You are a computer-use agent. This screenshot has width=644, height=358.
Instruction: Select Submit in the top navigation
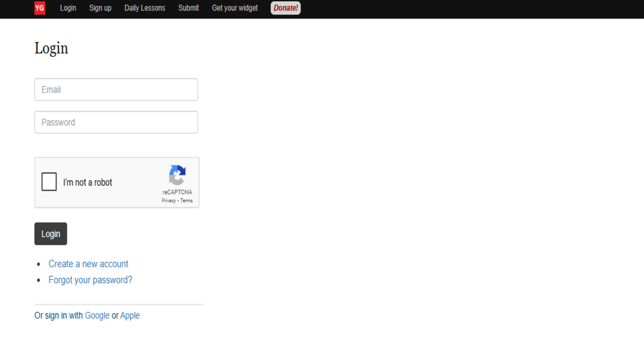click(x=188, y=8)
